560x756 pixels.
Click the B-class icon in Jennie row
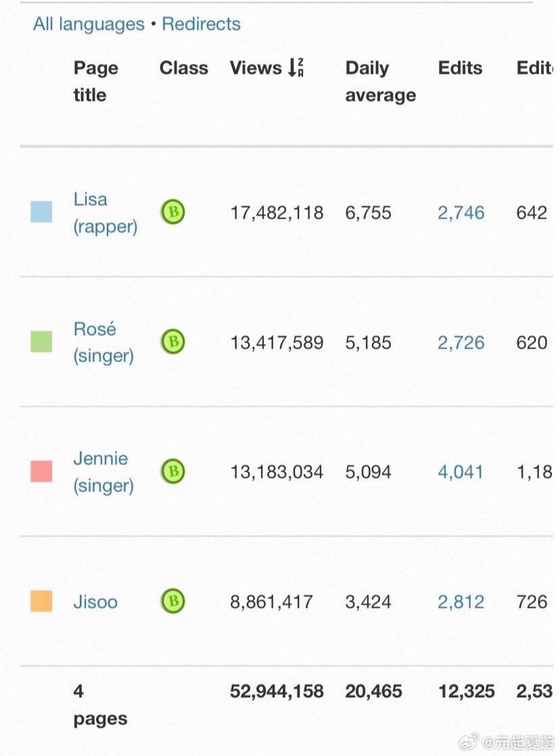[172, 472]
